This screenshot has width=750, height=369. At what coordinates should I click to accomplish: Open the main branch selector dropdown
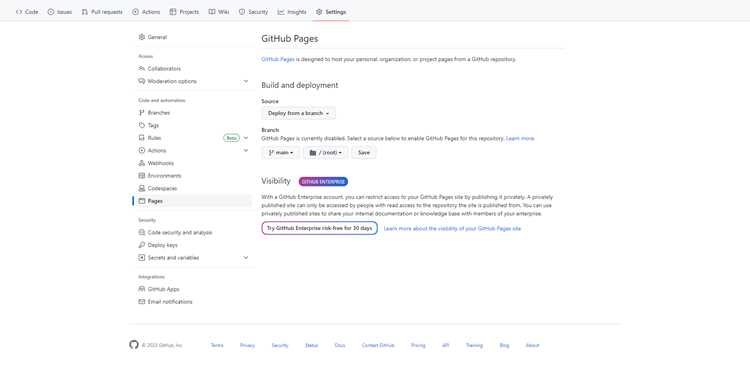click(281, 153)
